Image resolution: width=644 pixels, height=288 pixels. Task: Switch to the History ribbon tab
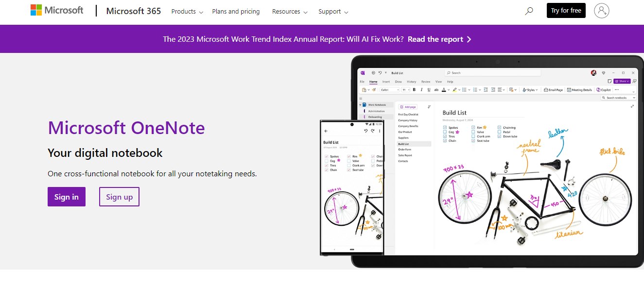coord(412,82)
